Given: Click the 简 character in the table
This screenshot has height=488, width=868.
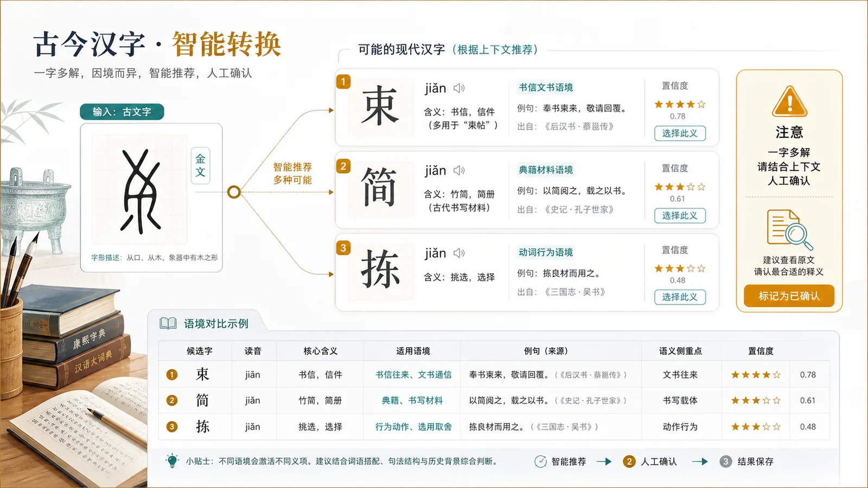Looking at the screenshot, I should 202,401.
